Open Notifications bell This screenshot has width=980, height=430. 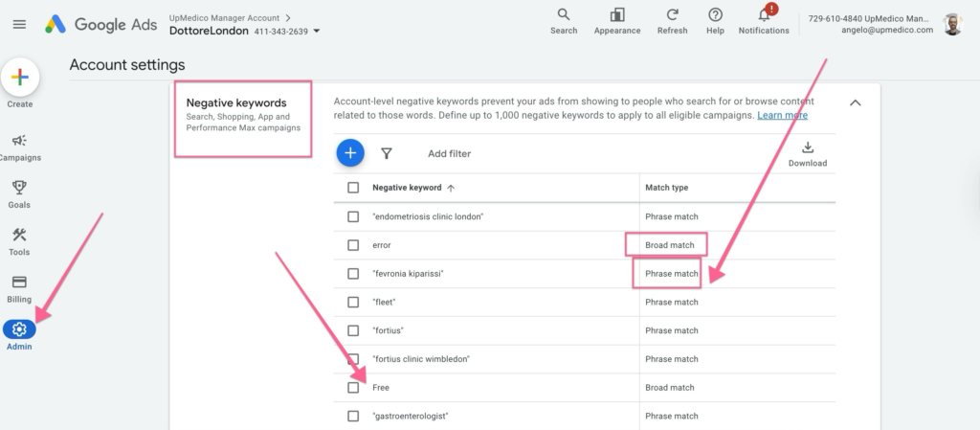[x=764, y=15]
